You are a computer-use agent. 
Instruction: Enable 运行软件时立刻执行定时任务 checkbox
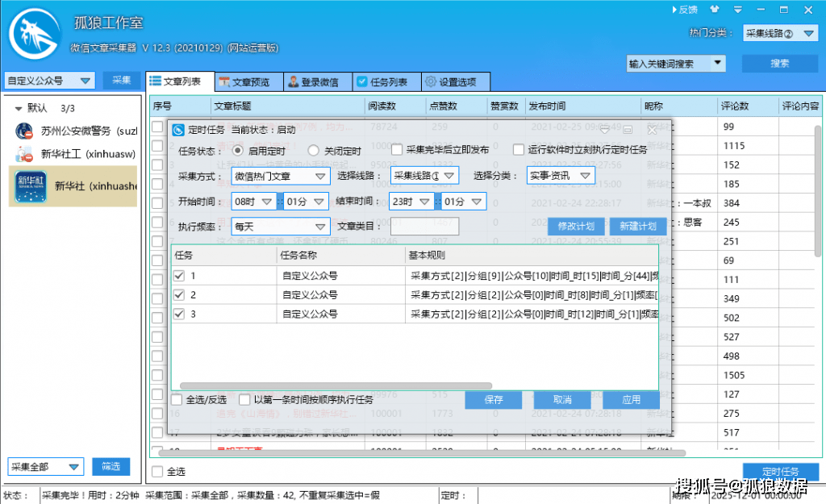coord(519,150)
